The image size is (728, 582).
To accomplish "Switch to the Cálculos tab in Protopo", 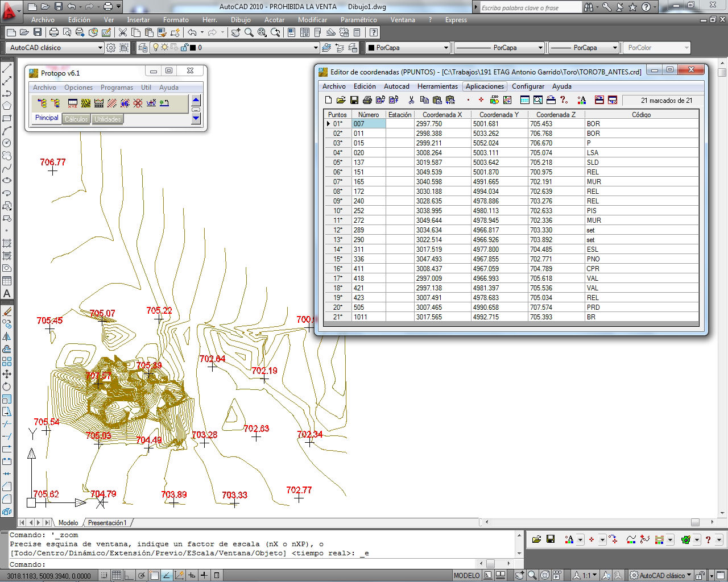I will pos(76,119).
